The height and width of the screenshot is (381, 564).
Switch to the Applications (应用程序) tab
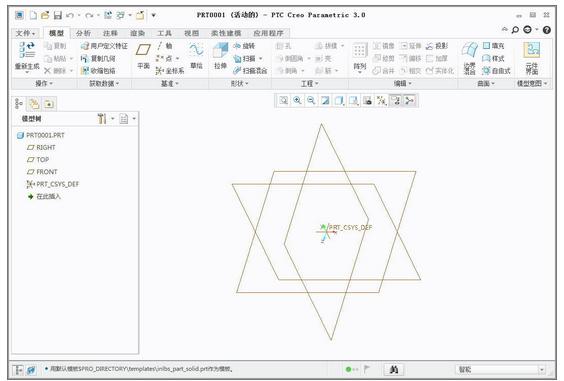tap(268, 33)
